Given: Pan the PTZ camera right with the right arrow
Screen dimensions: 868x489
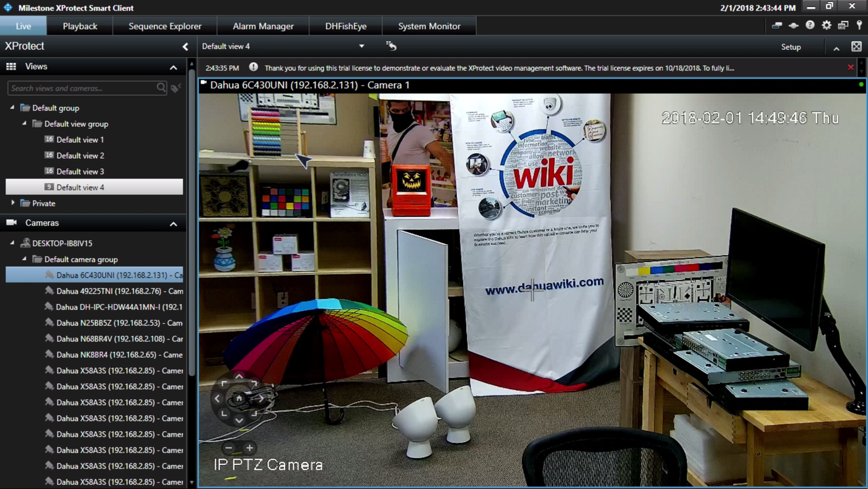Looking at the screenshot, I should point(261,398).
